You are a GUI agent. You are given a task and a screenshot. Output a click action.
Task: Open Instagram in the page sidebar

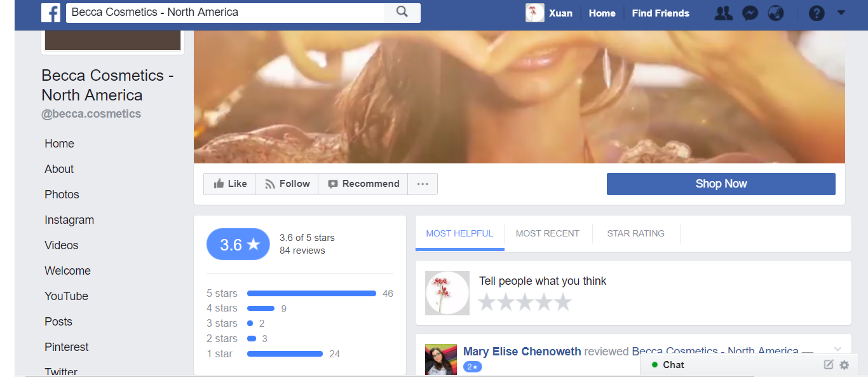(x=69, y=220)
